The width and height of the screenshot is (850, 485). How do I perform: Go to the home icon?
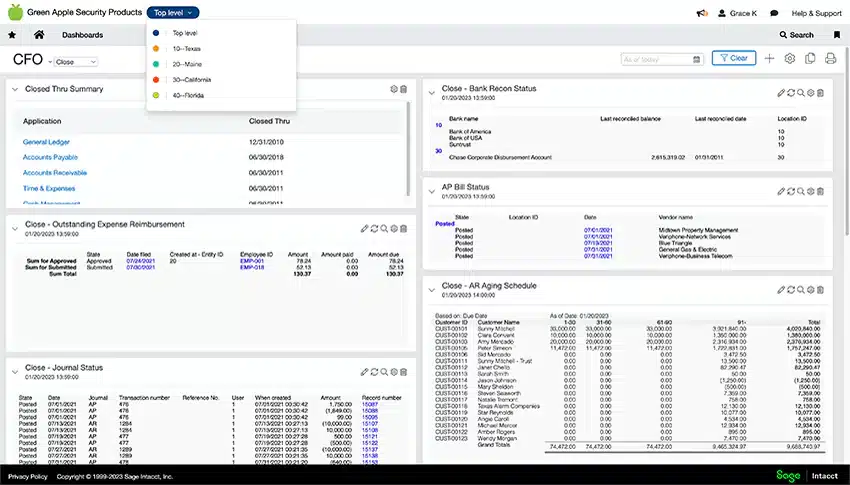(x=39, y=35)
